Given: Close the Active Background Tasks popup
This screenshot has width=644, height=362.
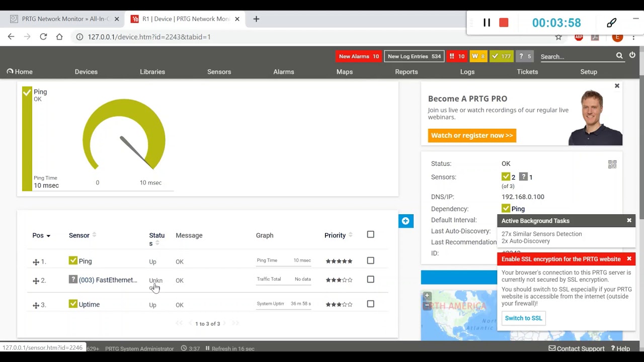Looking at the screenshot, I should pos(629,220).
